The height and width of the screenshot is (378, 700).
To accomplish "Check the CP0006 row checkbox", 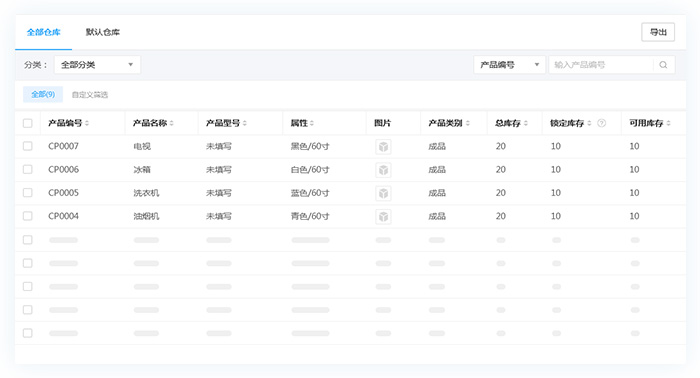I will click(28, 169).
